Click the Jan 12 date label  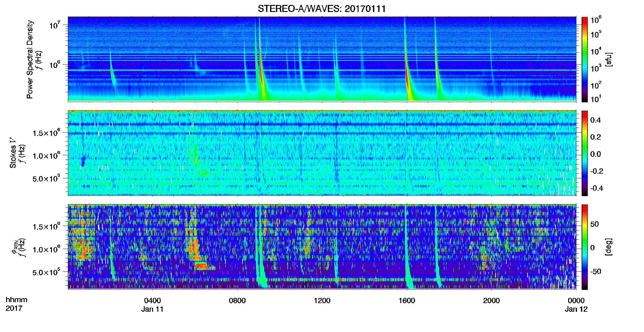(x=576, y=309)
